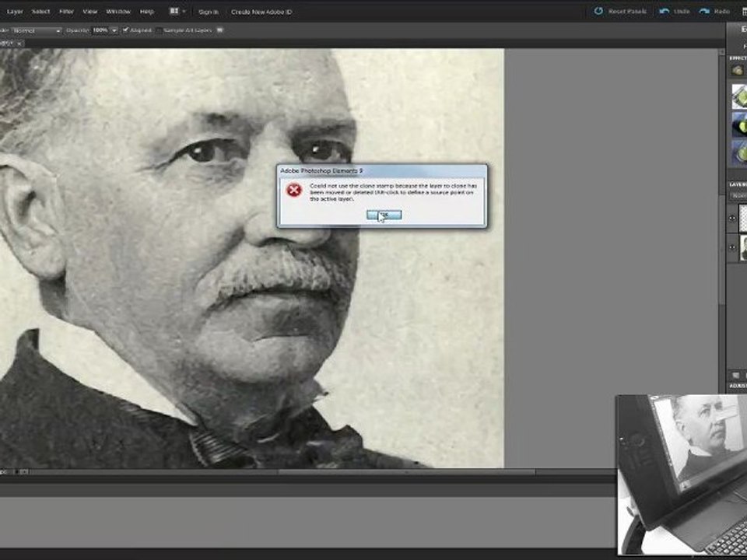Enable the Sample All Layers checkbox

(159, 30)
